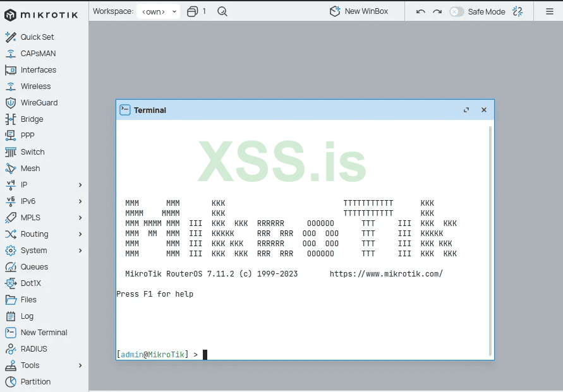Click the New Terminal sidebar icon
563x392 pixels.
click(11, 333)
